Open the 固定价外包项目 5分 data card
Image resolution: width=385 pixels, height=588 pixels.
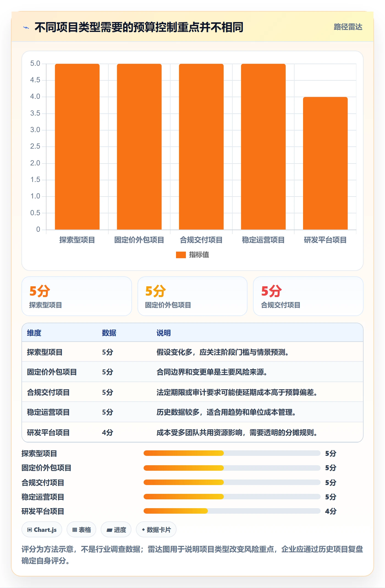[x=193, y=296]
